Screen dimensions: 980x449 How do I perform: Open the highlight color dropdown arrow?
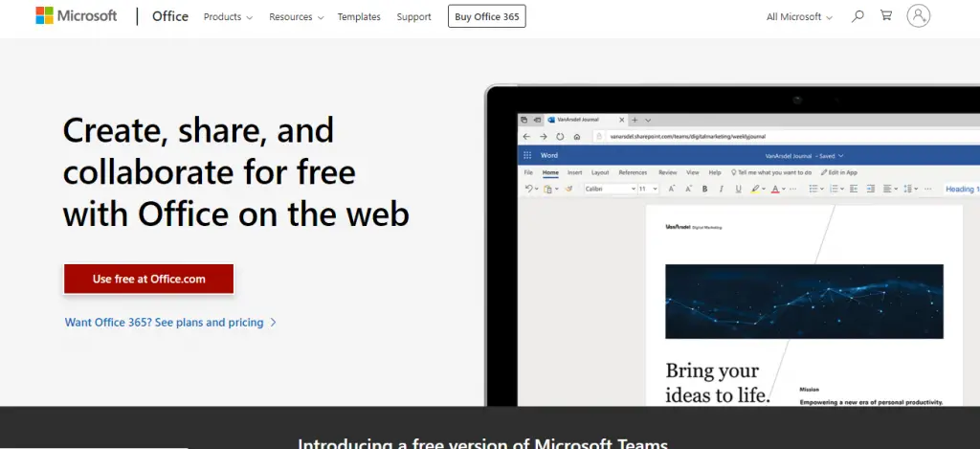(764, 189)
